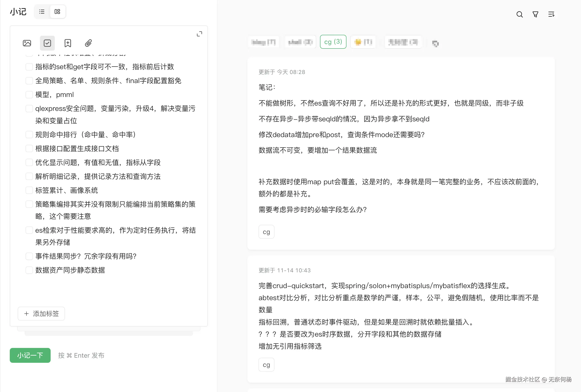The image size is (581, 392).
Task: Open search with the magnifier icon
Action: click(x=519, y=14)
